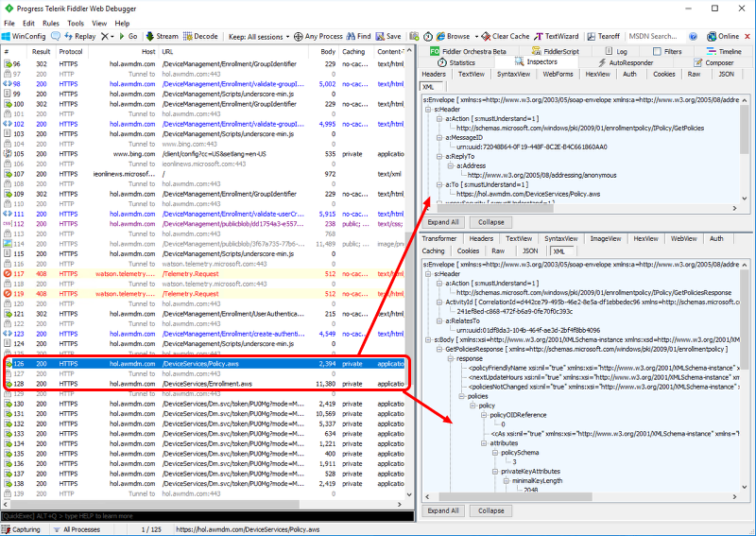Toggle Capturing in the status bar
Viewport: 756px width, 536px height.
point(26,529)
